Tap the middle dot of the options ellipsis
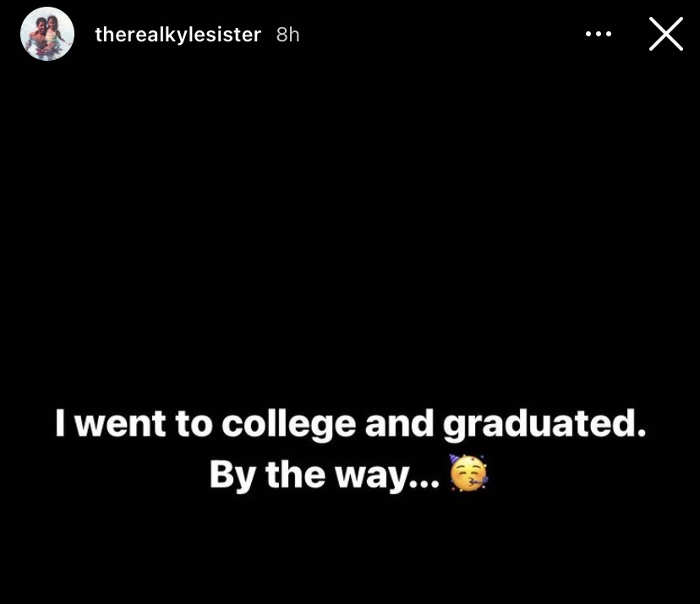The width and height of the screenshot is (700, 604). 598,35
